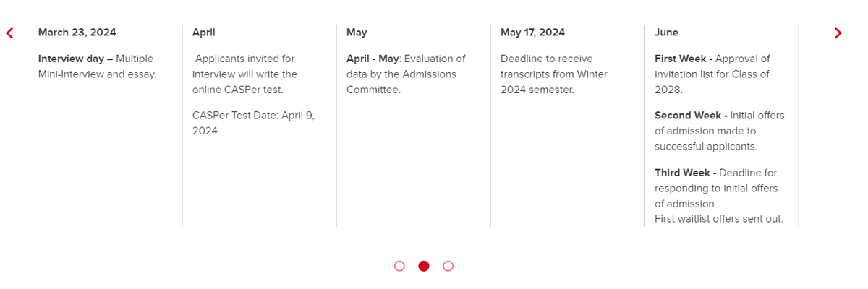Click the deadline to receive transcripts text
The height and width of the screenshot is (289, 868).
(553, 74)
